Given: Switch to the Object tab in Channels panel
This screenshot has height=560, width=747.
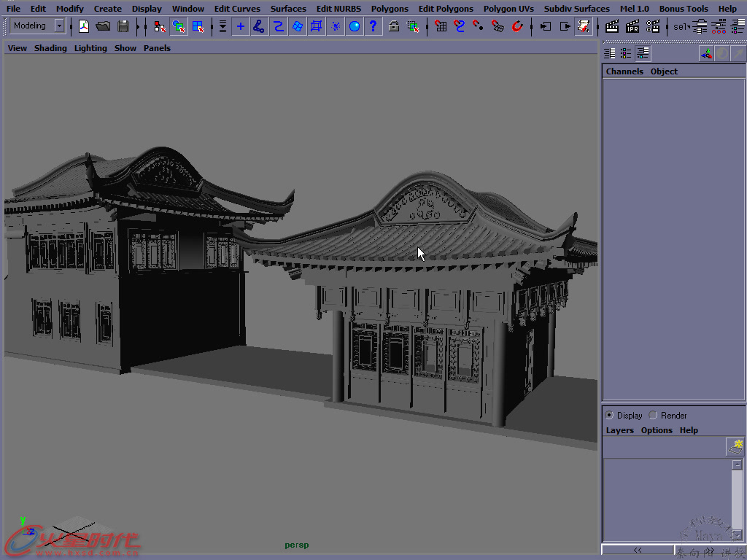Looking at the screenshot, I should pos(663,71).
